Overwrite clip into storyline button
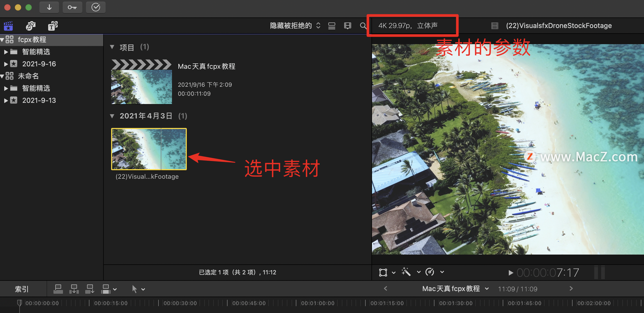The width and height of the screenshot is (644, 313). click(106, 289)
